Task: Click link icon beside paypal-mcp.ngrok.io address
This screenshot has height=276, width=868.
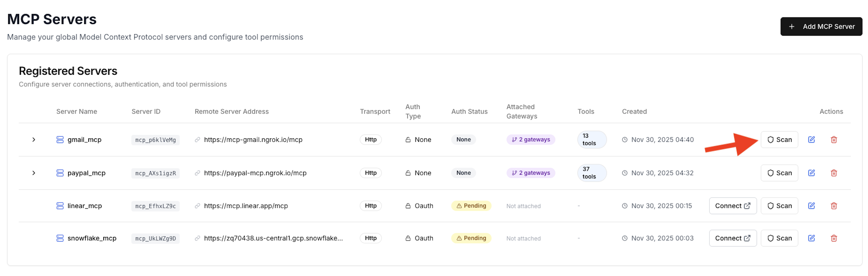Action: click(x=197, y=173)
